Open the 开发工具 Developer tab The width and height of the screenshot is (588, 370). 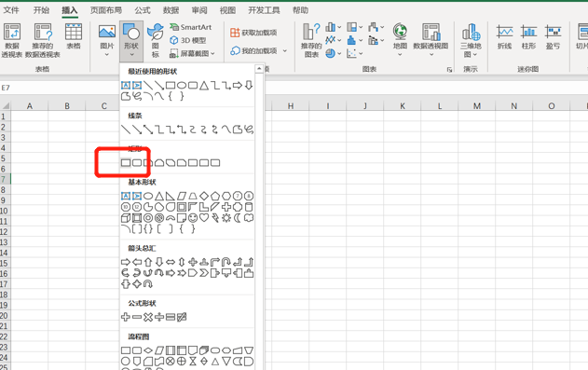[264, 10]
